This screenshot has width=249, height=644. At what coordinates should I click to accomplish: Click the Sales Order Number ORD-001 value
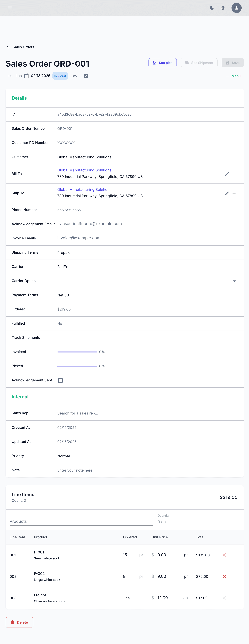tap(65, 128)
